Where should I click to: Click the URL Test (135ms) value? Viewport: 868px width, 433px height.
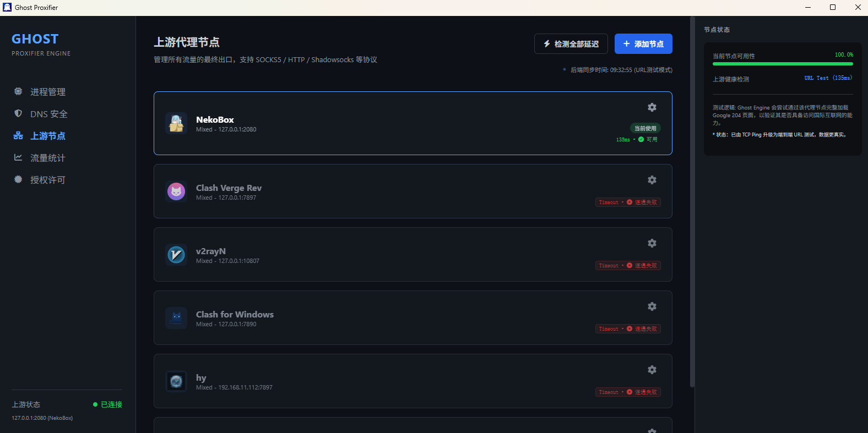pyautogui.click(x=828, y=78)
